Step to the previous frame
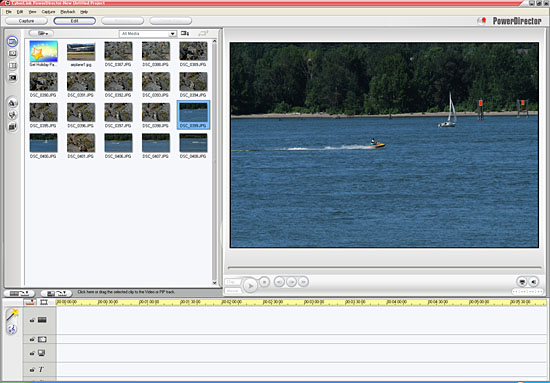The height and width of the screenshot is (383, 550). pyautogui.click(x=279, y=281)
